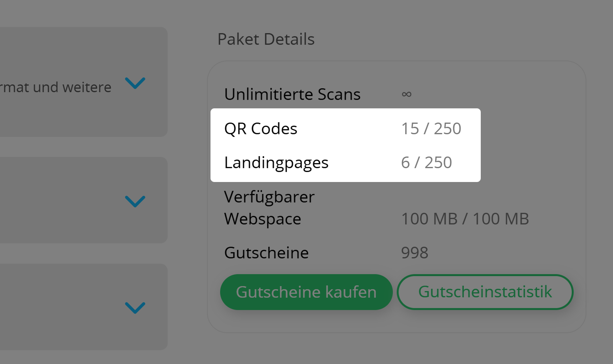Screen dimensions: 613x364
Task: Click the 'mat und weitere' text label
Action: tap(56, 86)
